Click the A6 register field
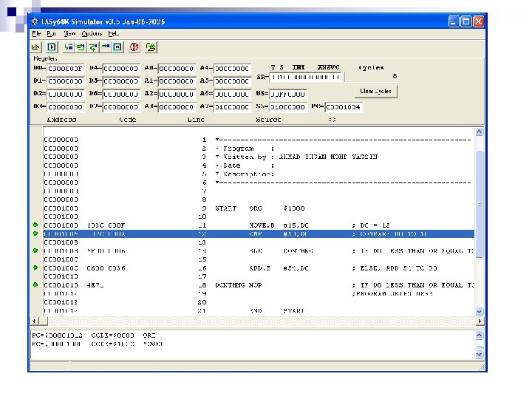Screen dimensions: 532x399 point(233,95)
